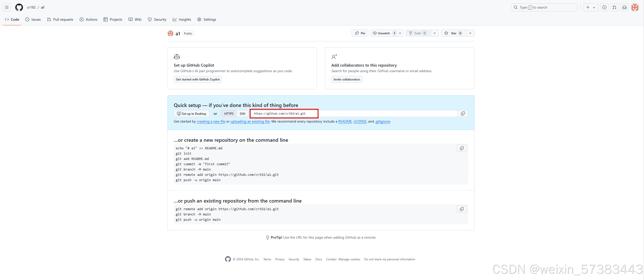The width and height of the screenshot is (644, 280).
Task: Click Invite collaborators button
Action: pos(346,79)
